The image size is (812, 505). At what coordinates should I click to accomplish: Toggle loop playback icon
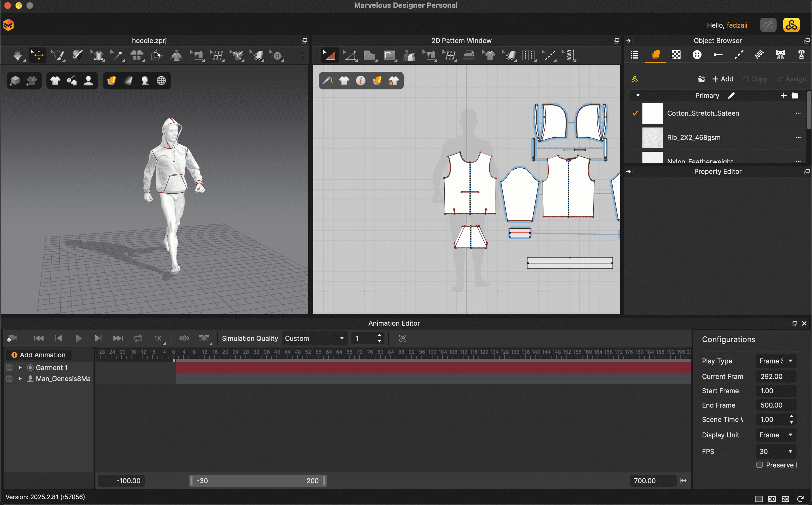[138, 338]
